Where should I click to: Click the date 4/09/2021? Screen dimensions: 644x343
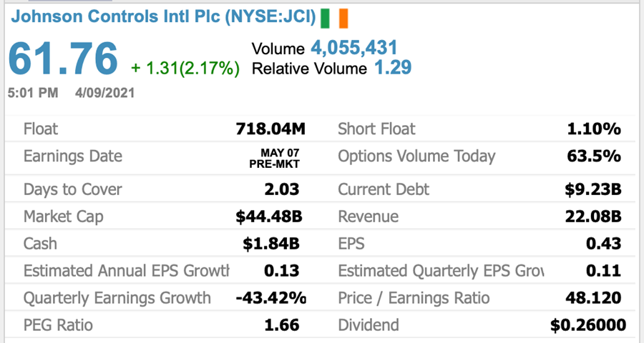104,93
